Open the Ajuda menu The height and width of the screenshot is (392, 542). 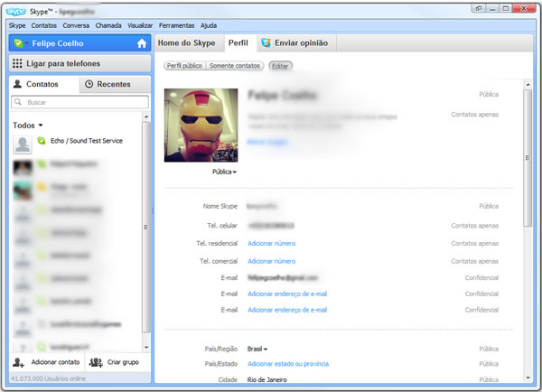(209, 25)
